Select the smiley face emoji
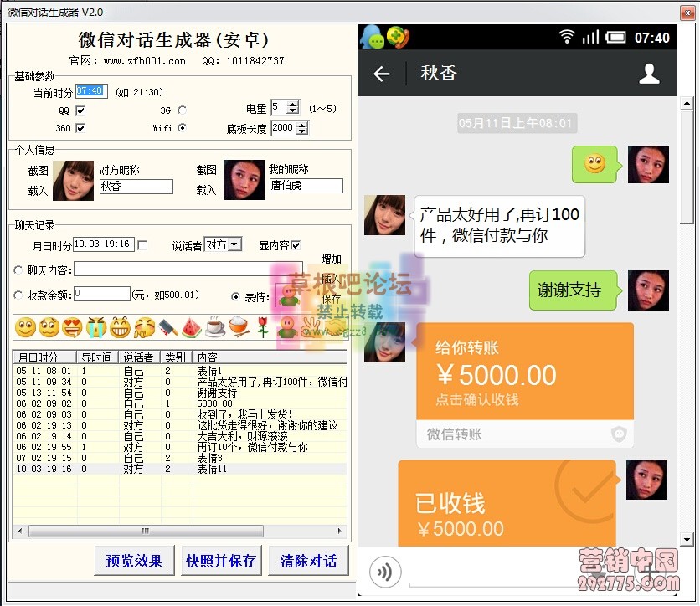 tap(25, 326)
